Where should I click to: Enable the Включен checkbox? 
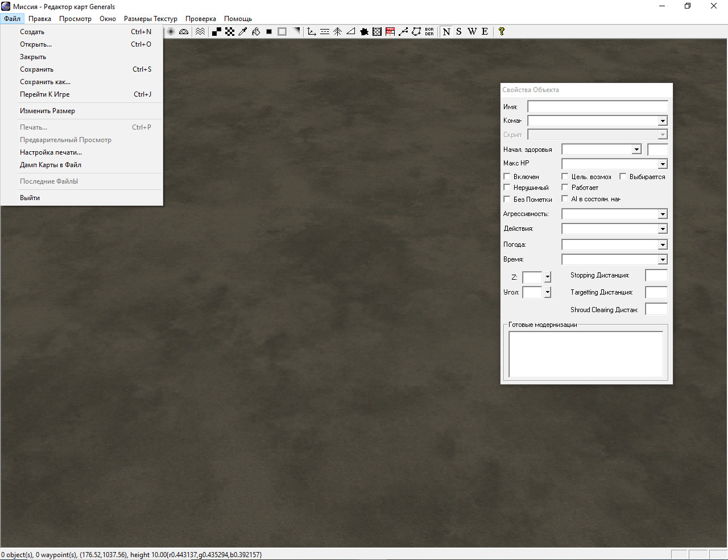click(507, 177)
